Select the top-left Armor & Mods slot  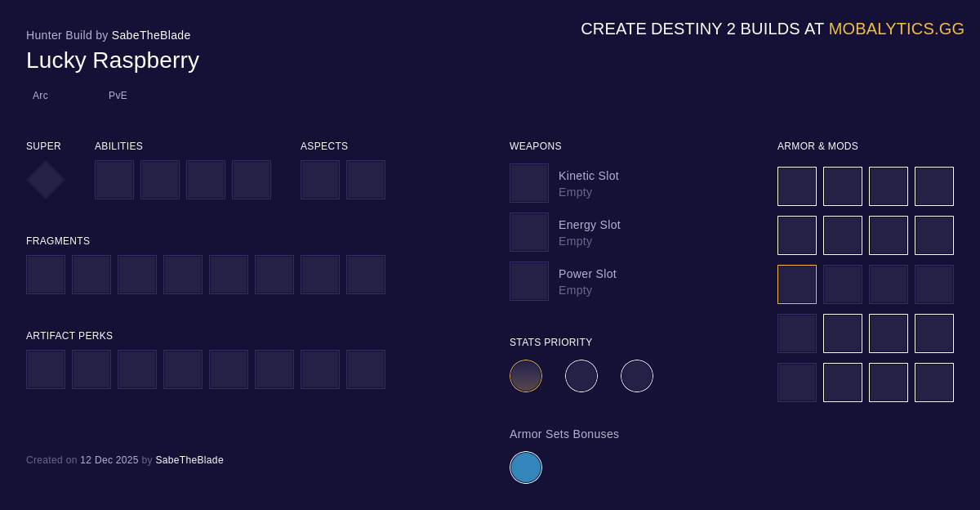[797, 186]
